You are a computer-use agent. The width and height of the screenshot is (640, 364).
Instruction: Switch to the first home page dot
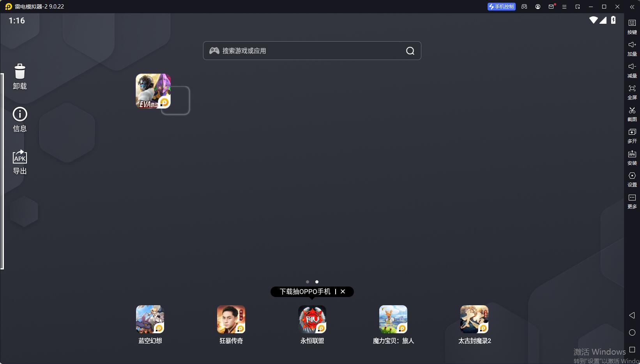pos(308,282)
